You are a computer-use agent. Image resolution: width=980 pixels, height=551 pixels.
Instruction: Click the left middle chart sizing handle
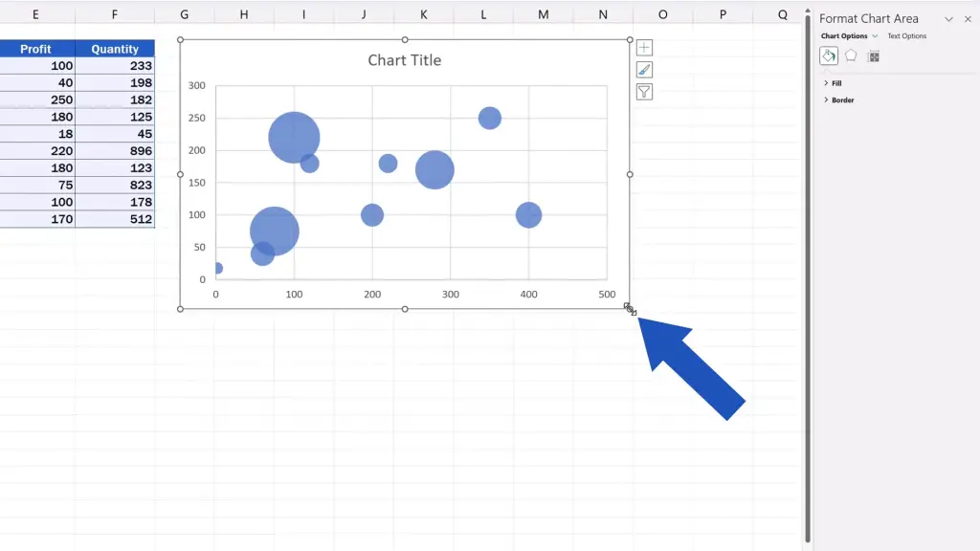point(181,174)
